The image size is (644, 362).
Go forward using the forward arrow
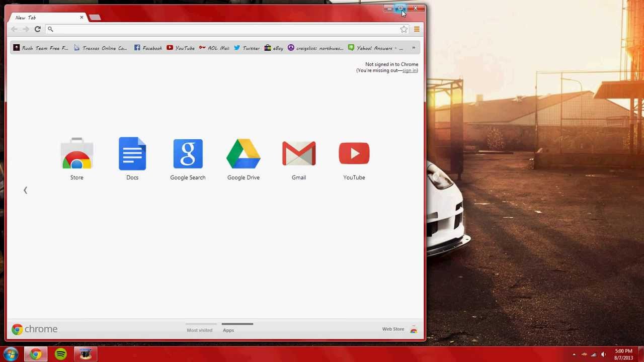click(x=26, y=29)
